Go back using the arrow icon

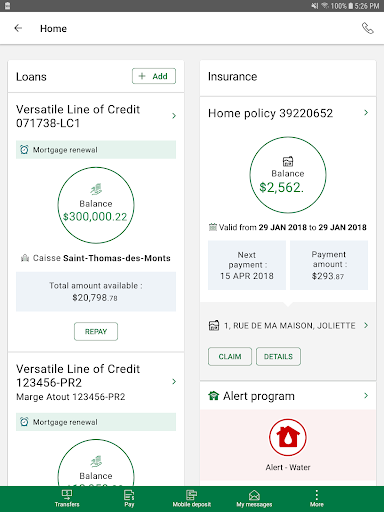(x=18, y=28)
